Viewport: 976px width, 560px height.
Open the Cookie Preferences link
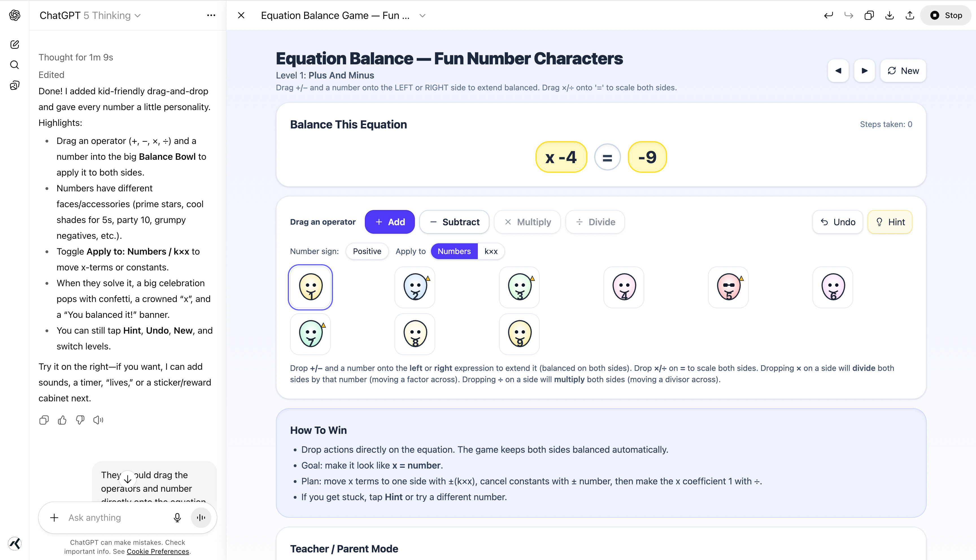[158, 552]
